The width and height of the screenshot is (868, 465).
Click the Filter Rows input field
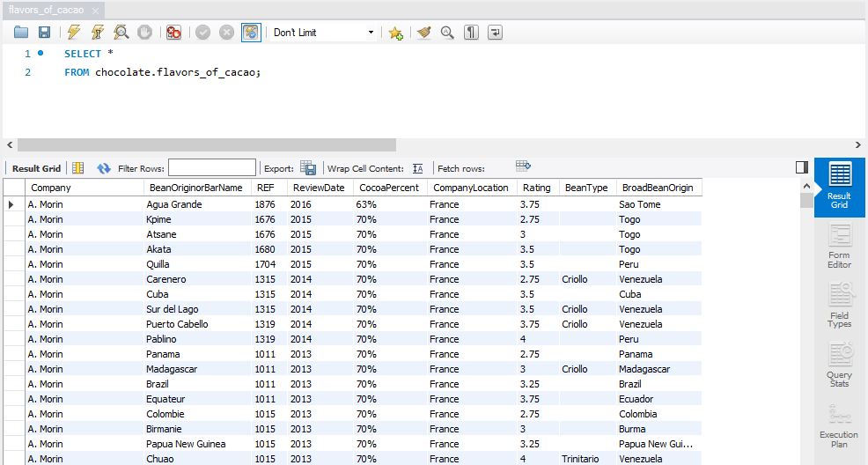(212, 168)
